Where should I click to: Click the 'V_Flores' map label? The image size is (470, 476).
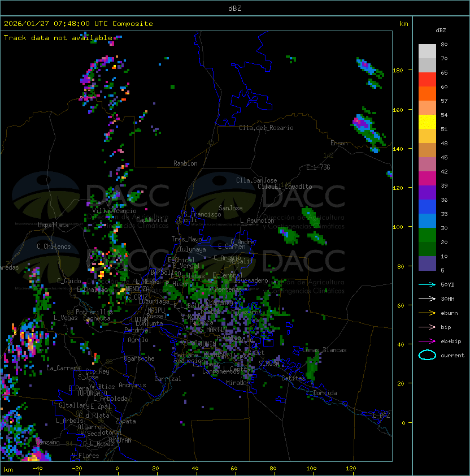click(x=85, y=456)
